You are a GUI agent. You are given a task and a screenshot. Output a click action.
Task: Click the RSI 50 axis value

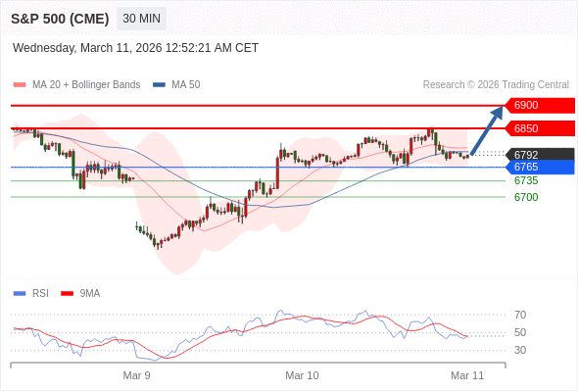[x=520, y=332]
